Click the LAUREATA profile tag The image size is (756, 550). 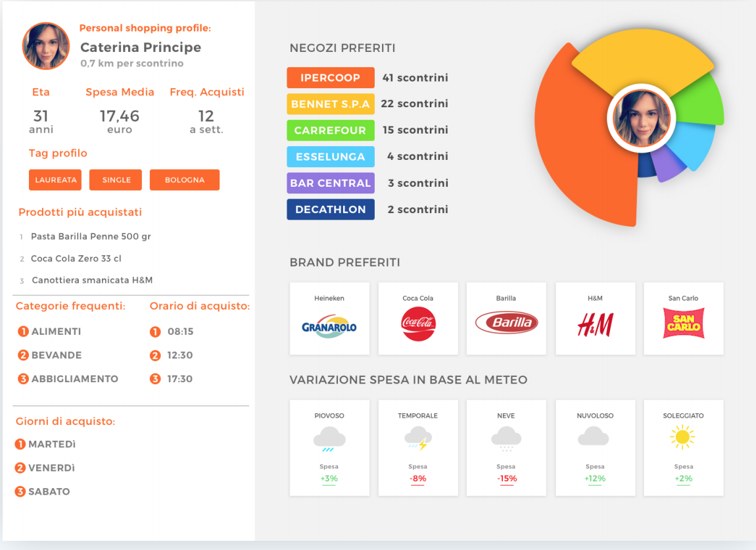click(x=55, y=180)
